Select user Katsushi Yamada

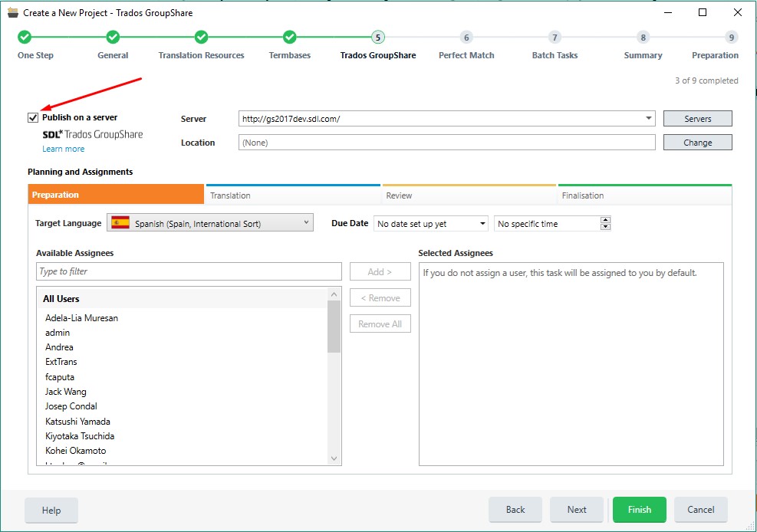coord(77,421)
